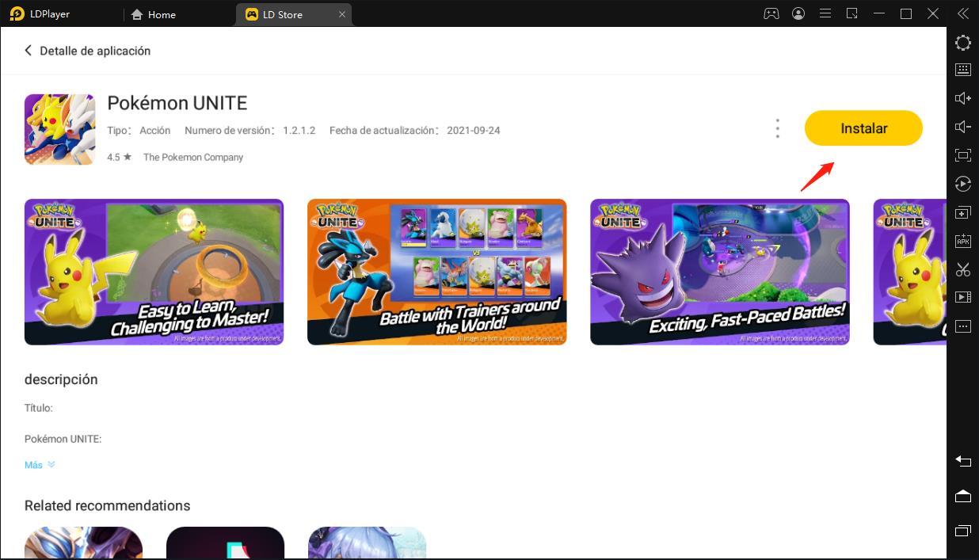Open emulator settings hexagon icon
The height and width of the screenshot is (560, 979).
click(963, 43)
